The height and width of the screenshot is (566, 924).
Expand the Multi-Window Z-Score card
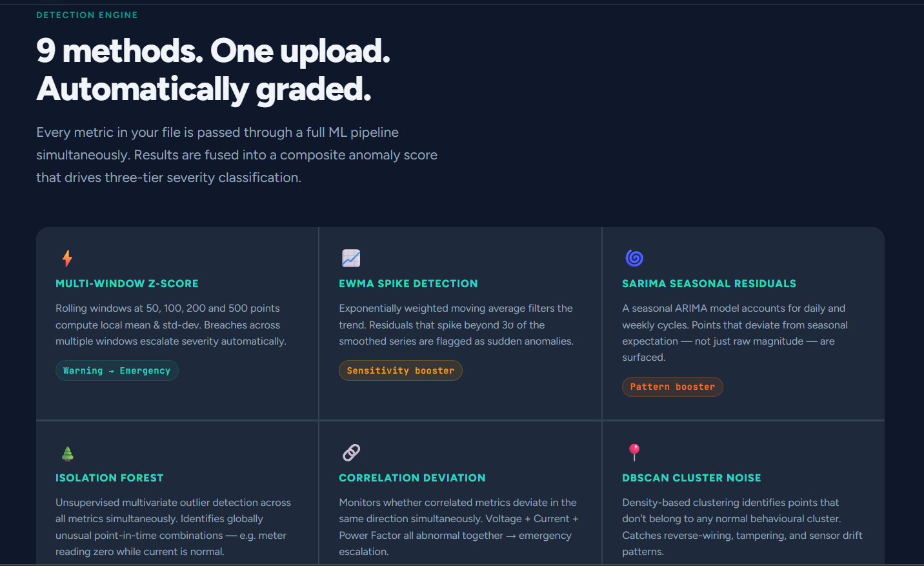177,323
